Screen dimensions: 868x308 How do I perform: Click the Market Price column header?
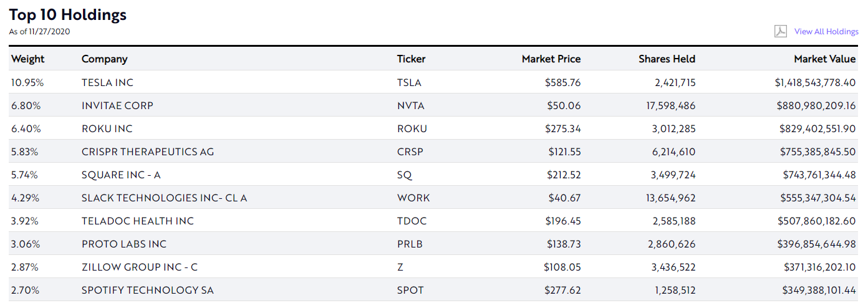(x=551, y=59)
